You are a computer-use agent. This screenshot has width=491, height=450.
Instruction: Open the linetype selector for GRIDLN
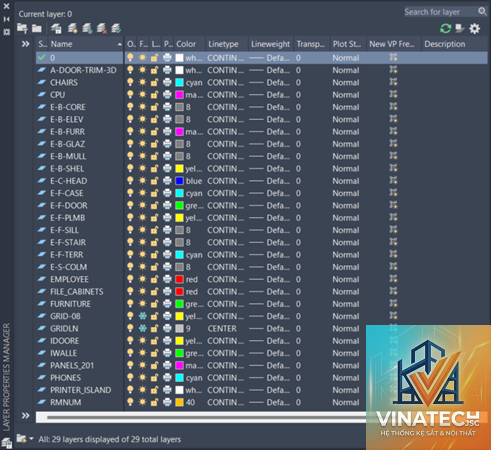pos(222,329)
